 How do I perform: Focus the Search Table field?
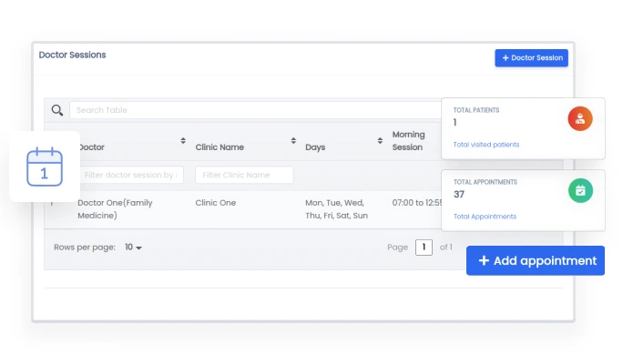click(x=255, y=110)
